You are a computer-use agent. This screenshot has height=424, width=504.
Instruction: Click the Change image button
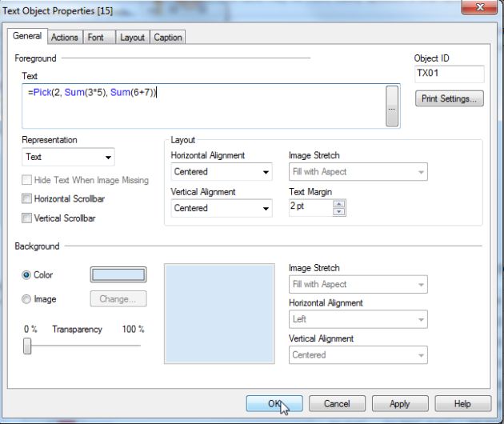click(118, 299)
